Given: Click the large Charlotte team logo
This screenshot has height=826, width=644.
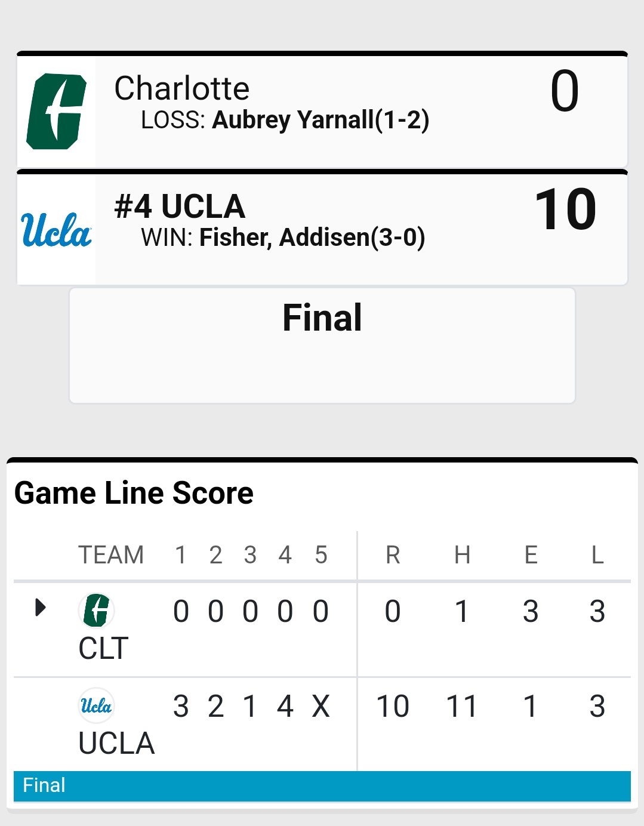Looking at the screenshot, I should pyautogui.click(x=56, y=111).
